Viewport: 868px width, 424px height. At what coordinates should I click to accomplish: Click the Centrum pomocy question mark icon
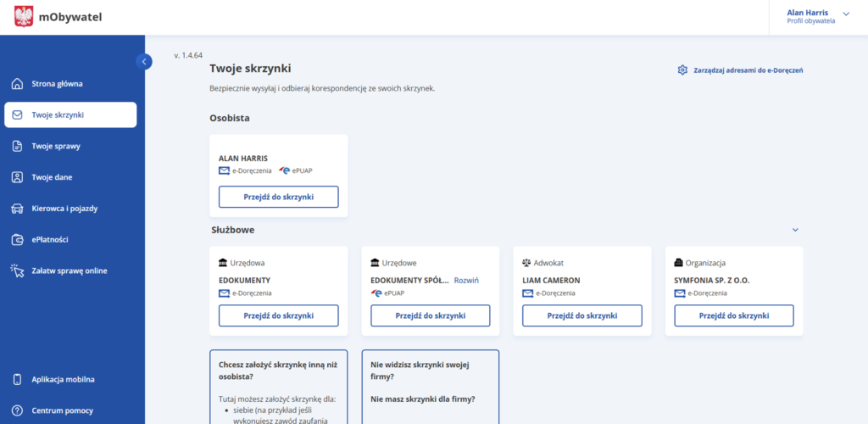(x=18, y=410)
